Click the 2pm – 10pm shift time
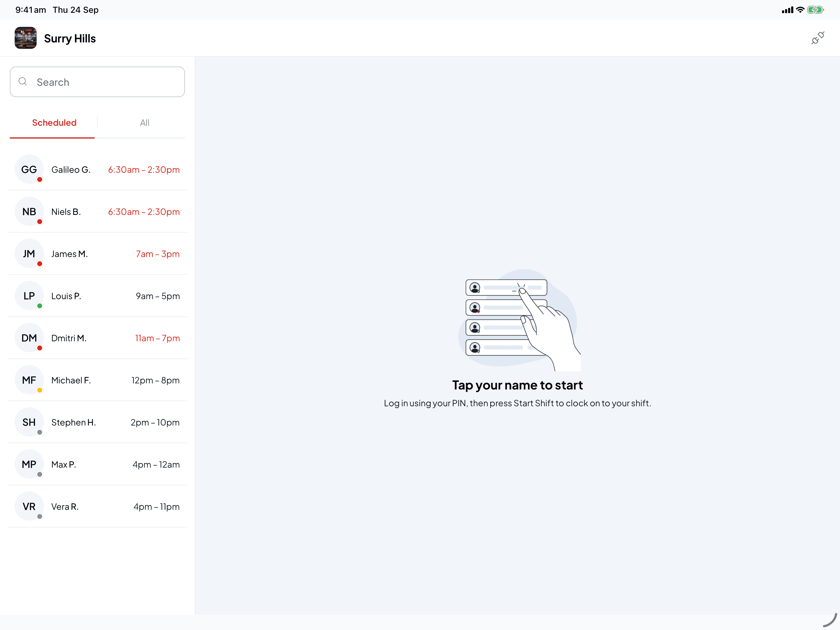This screenshot has width=840, height=630. click(155, 423)
